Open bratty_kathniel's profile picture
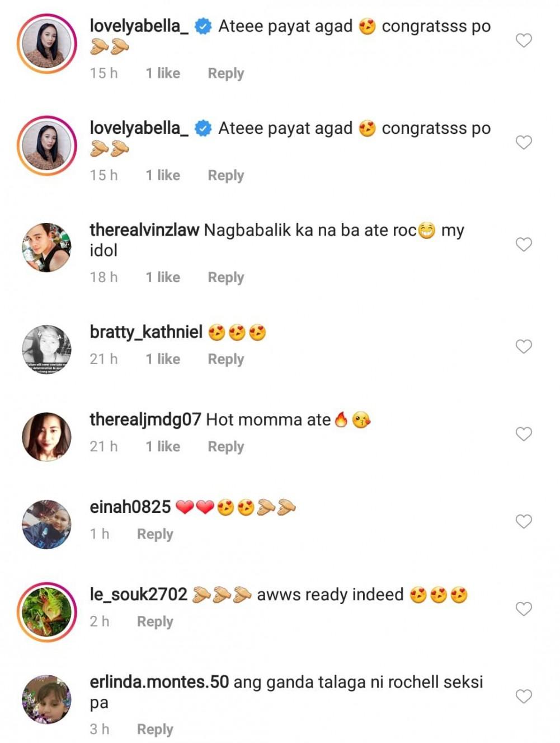560x743 pixels. pos(46,349)
